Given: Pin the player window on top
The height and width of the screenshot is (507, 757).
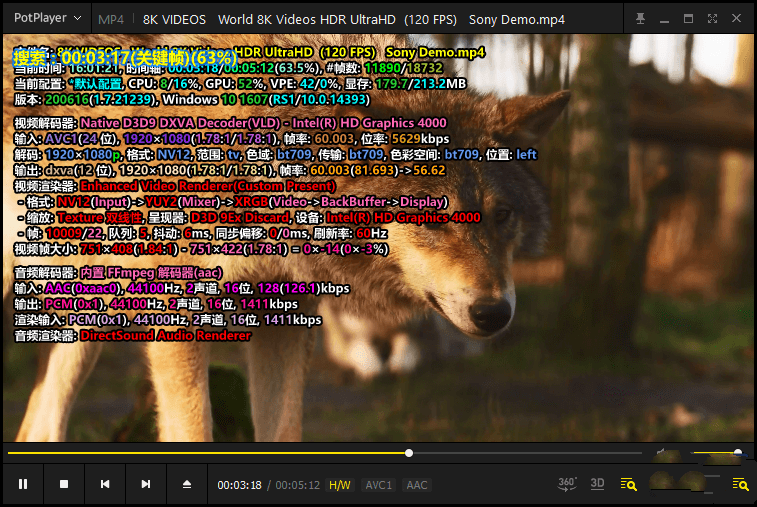Looking at the screenshot, I should click(x=640, y=18).
